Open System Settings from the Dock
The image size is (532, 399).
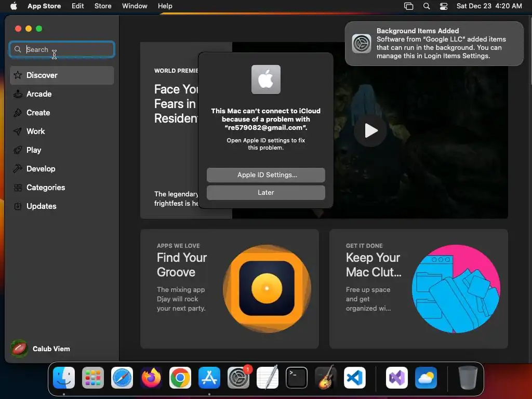[x=238, y=378]
